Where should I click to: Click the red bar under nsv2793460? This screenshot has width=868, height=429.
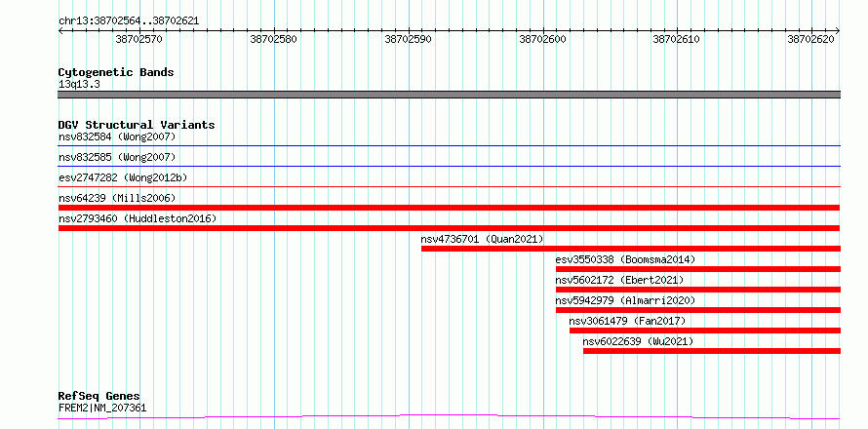click(449, 228)
